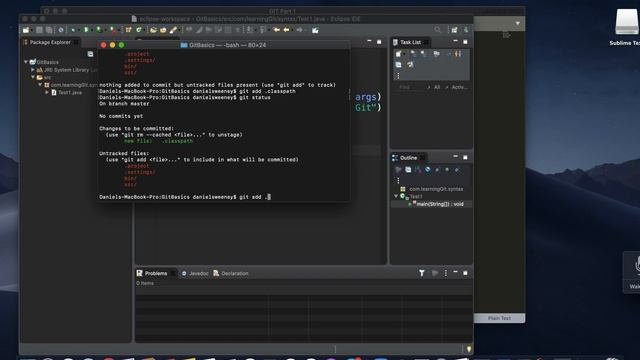Click the New Java Class icon
Screen dimensions: 640x360
pos(139,30)
